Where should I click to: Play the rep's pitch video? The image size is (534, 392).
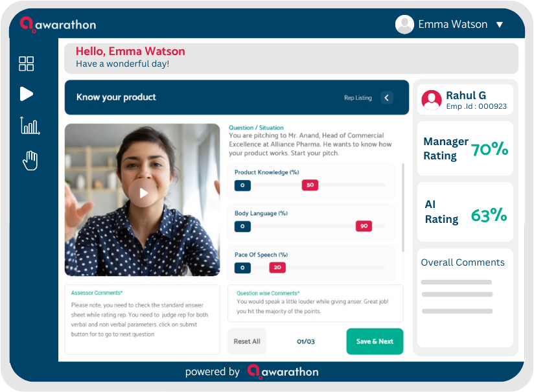coord(143,193)
